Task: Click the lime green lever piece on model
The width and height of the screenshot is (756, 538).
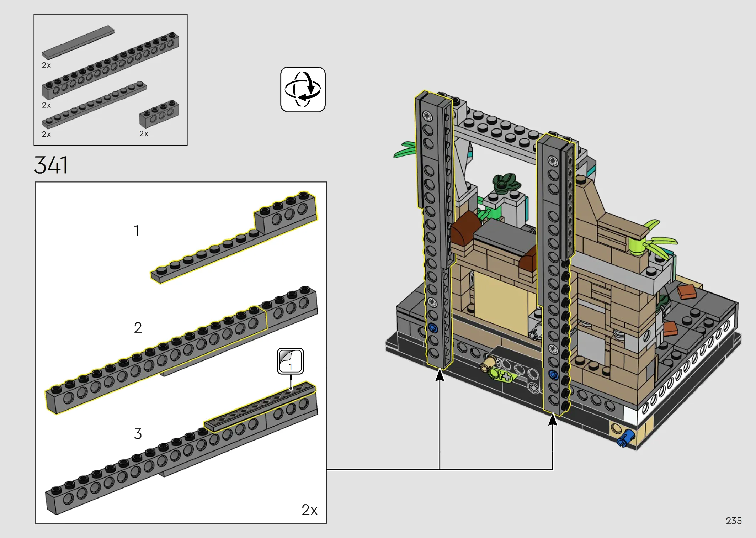Action: pos(502,375)
